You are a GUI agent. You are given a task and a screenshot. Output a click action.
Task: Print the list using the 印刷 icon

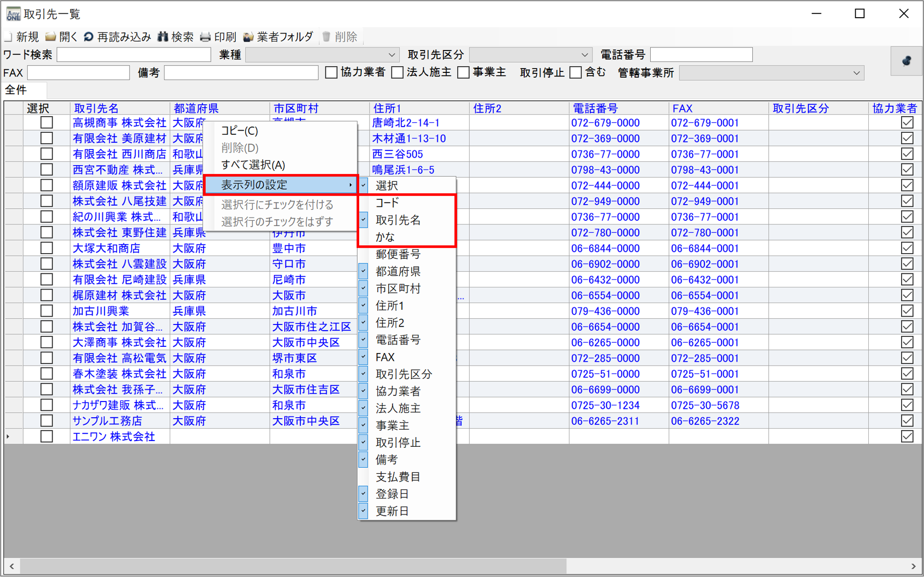206,37
